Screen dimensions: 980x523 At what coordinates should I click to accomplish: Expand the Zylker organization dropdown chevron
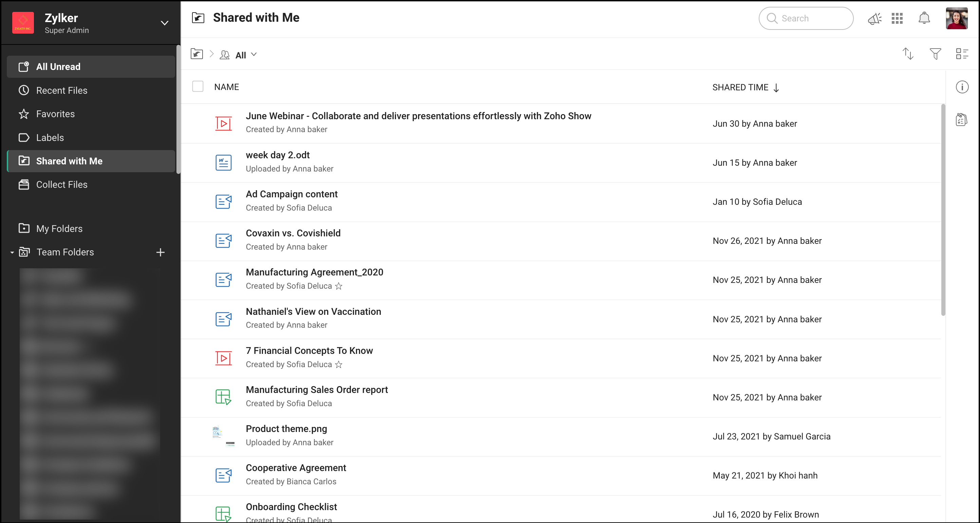click(164, 23)
